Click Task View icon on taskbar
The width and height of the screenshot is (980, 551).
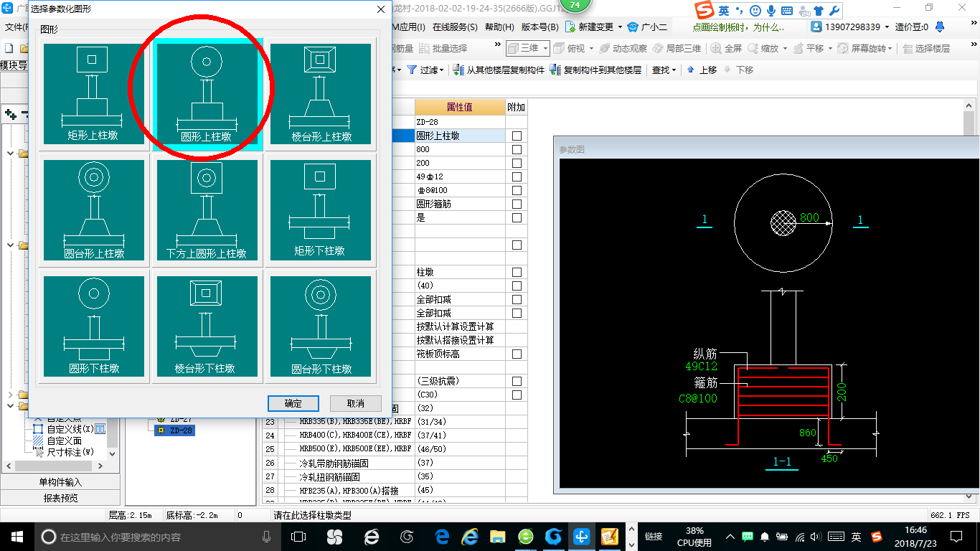tap(298, 536)
